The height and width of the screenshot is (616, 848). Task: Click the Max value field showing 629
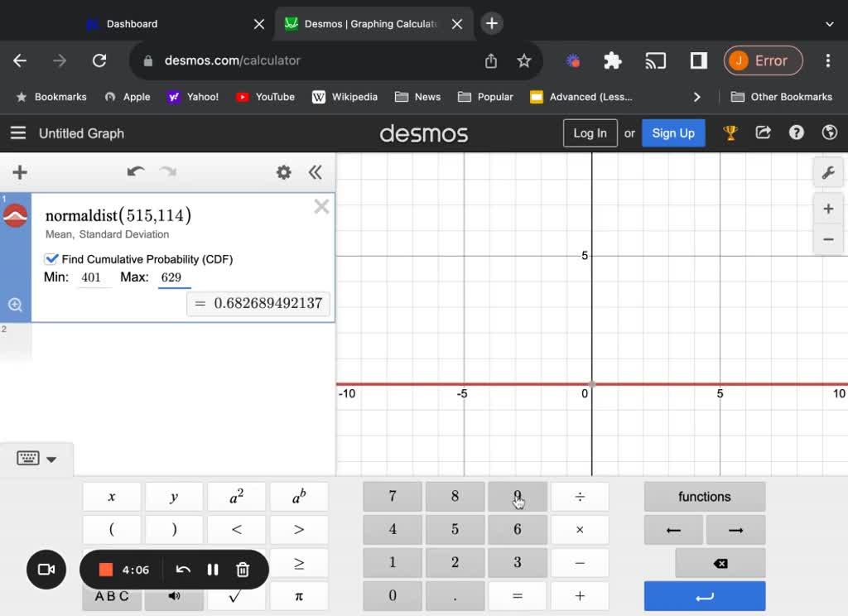[x=174, y=278]
